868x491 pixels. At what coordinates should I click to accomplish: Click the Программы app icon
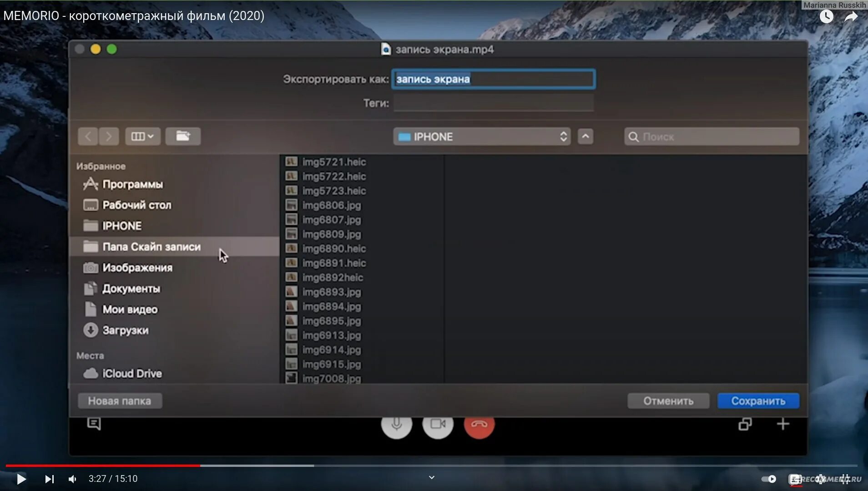point(91,184)
